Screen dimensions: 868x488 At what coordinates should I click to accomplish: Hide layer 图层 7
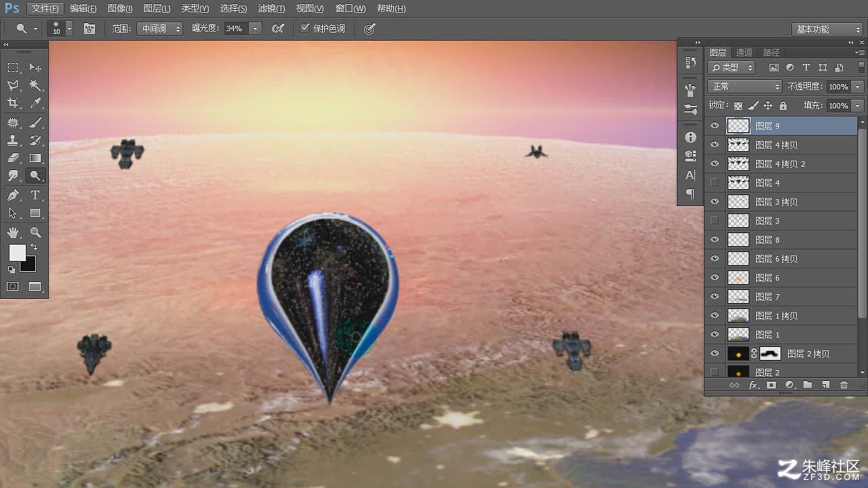click(714, 296)
